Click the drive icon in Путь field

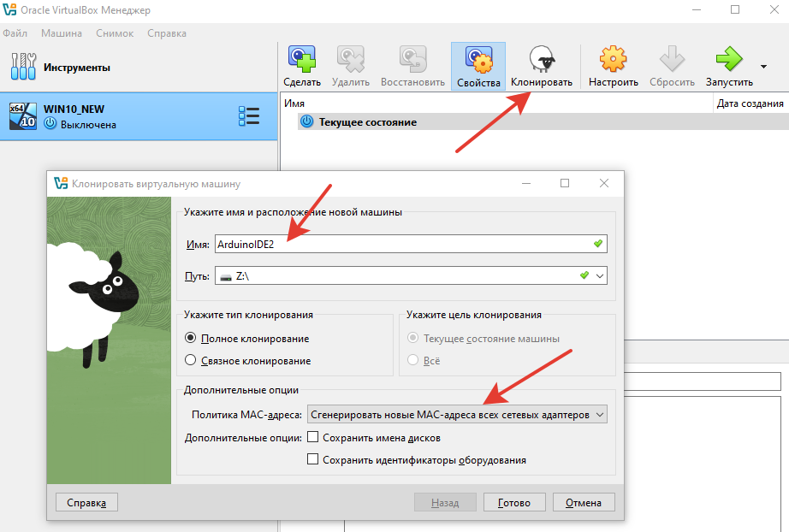[x=227, y=276]
